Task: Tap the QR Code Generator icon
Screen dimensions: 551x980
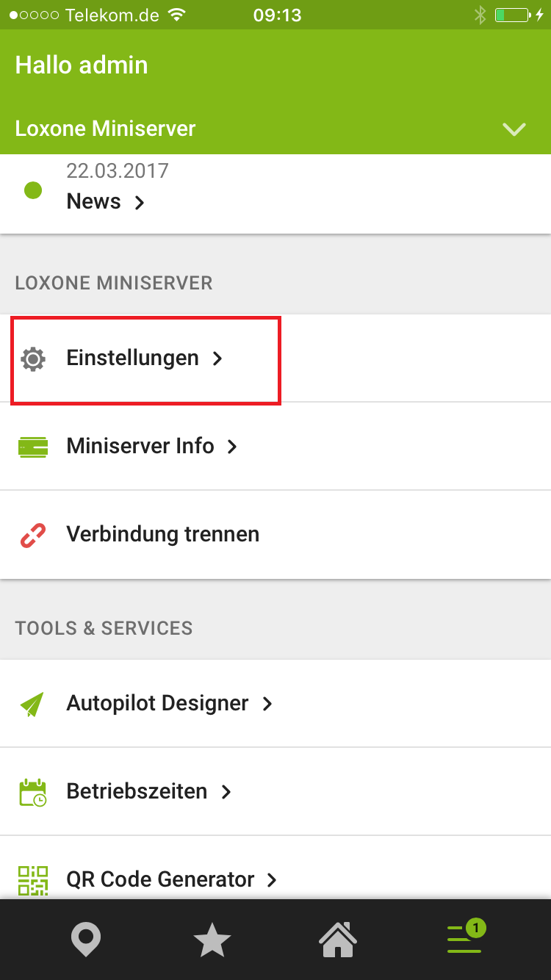Action: 33,879
